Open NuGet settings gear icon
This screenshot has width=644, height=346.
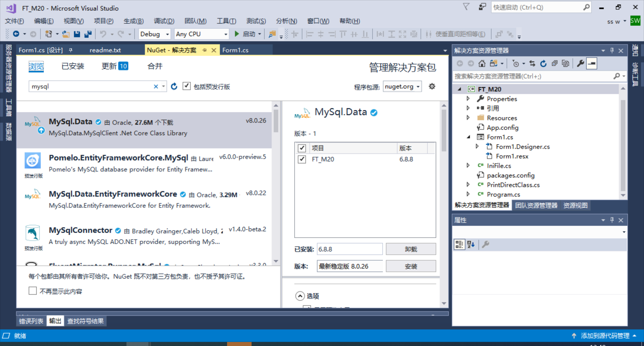point(432,86)
